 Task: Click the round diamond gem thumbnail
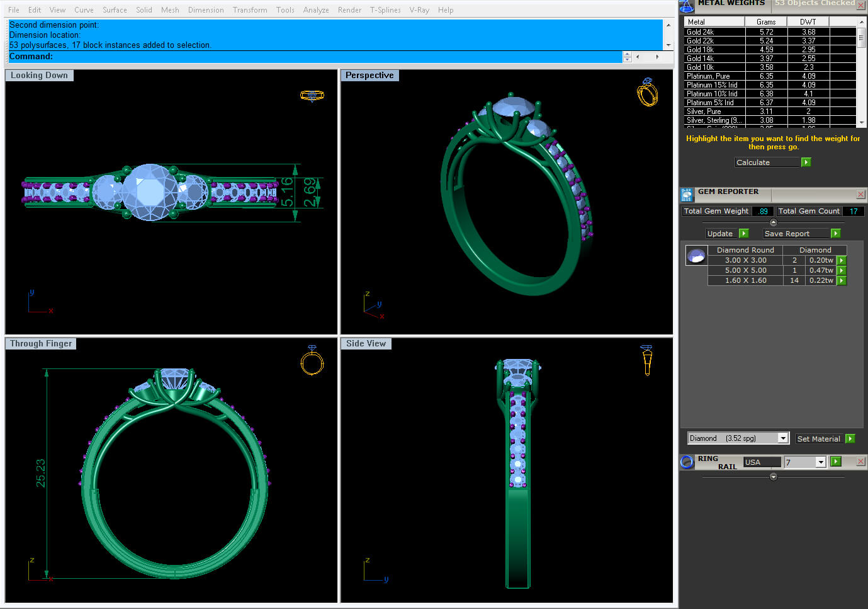(x=696, y=256)
